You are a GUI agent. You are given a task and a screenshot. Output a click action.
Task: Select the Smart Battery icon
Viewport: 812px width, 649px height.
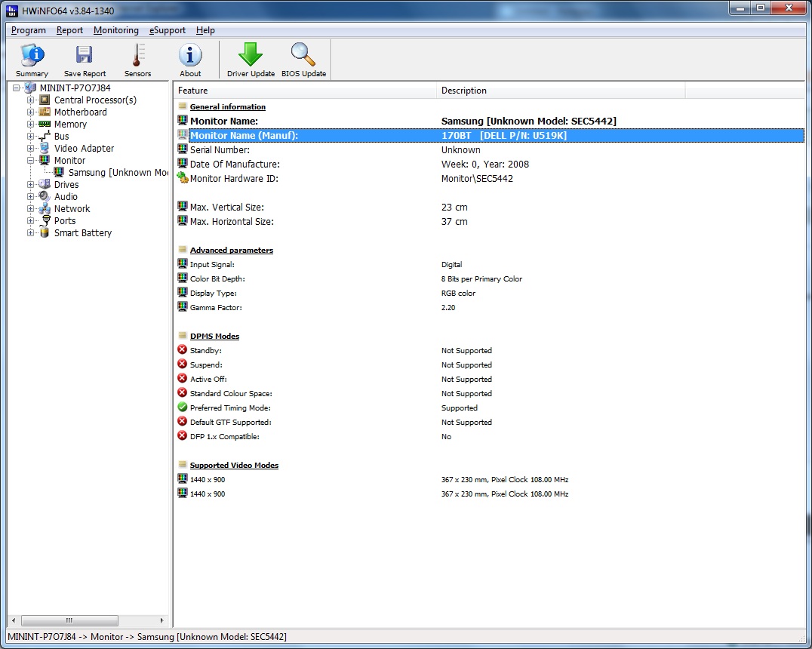tap(45, 232)
